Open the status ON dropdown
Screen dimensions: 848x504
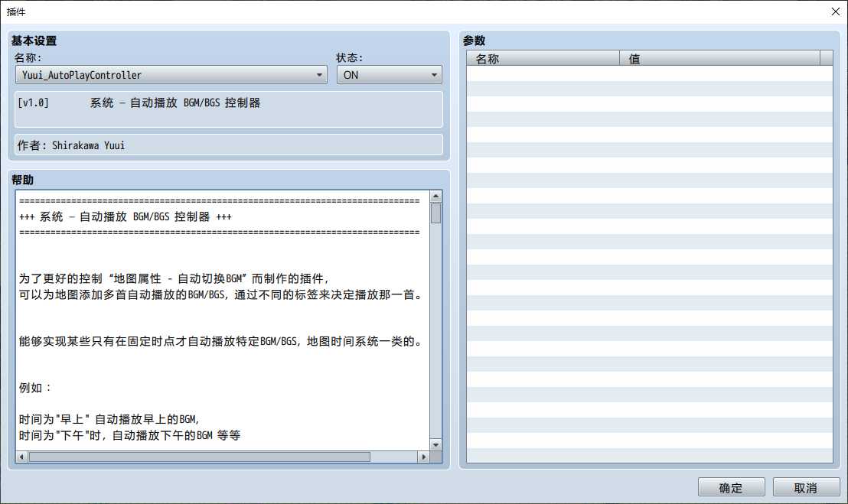[390, 75]
